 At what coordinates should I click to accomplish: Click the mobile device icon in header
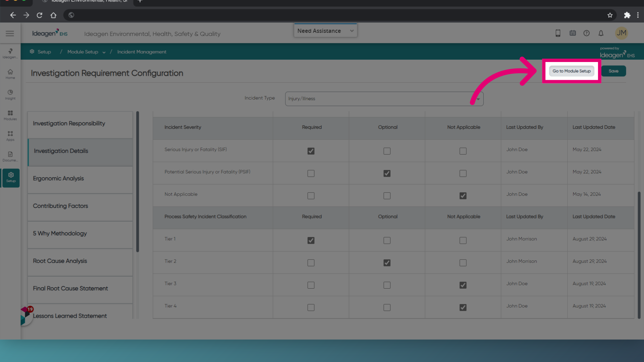click(x=558, y=33)
